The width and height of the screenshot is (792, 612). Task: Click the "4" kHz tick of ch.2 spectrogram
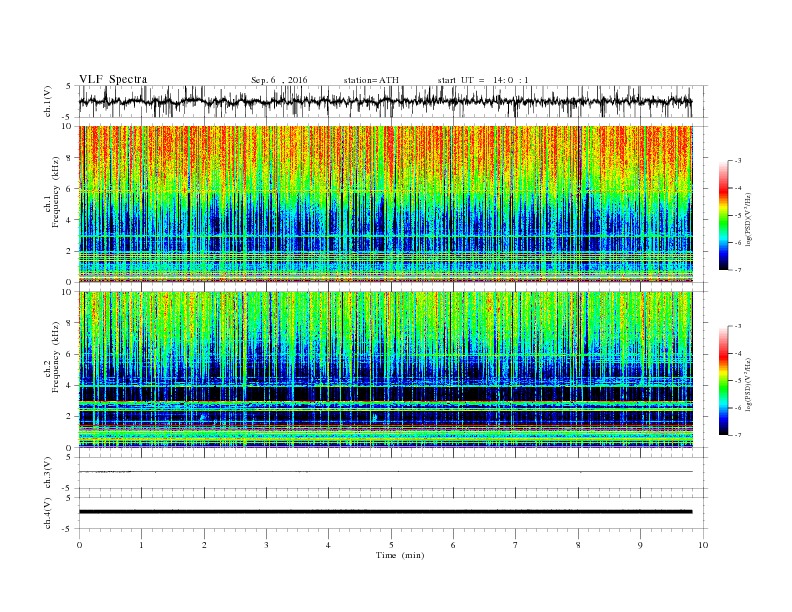tap(69, 386)
